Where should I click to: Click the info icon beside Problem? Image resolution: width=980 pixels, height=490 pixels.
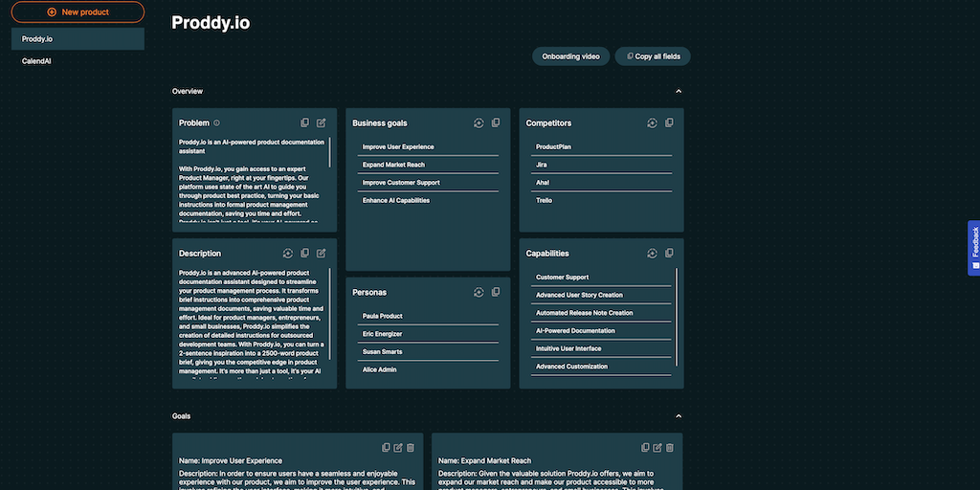coord(217,123)
